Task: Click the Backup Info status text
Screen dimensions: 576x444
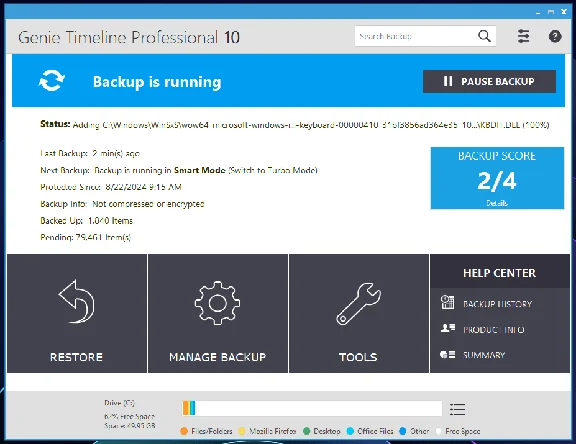Action: point(148,203)
